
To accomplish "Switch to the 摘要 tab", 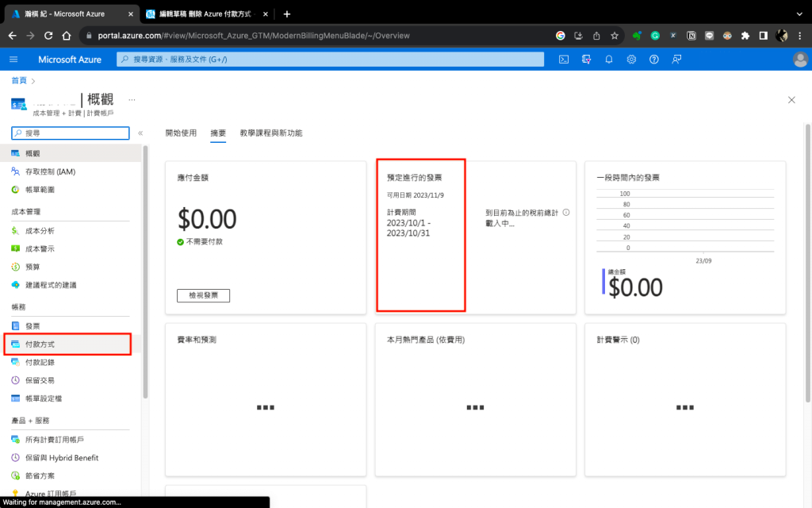I will point(218,133).
